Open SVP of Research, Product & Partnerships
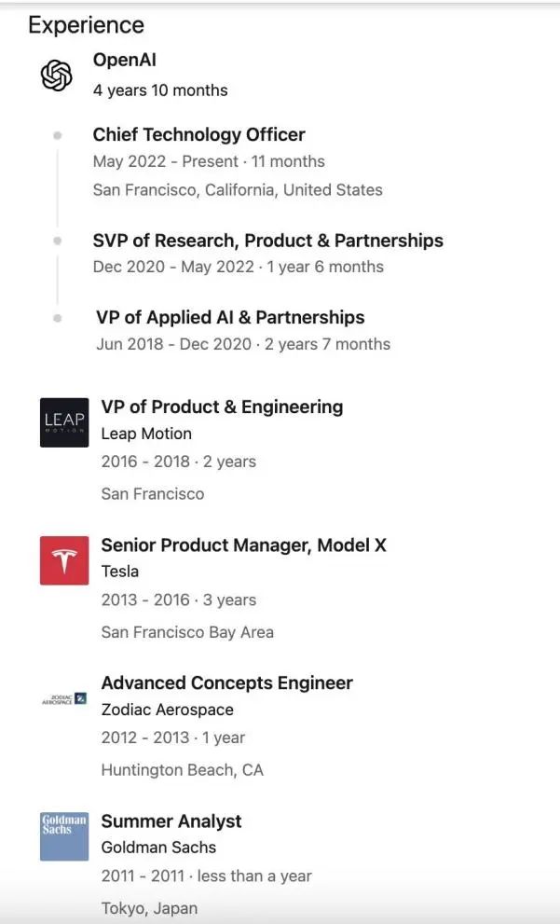The width and height of the screenshot is (560, 924). coord(268,241)
